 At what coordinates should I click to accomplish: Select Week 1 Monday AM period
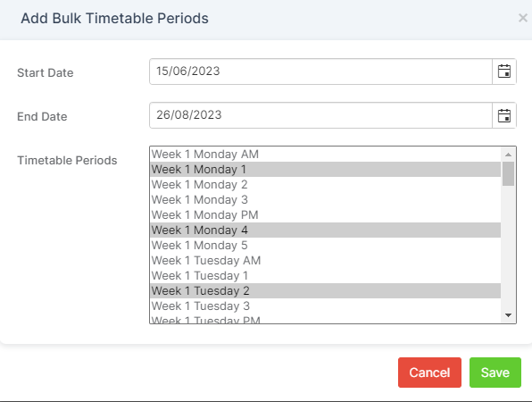pos(325,155)
